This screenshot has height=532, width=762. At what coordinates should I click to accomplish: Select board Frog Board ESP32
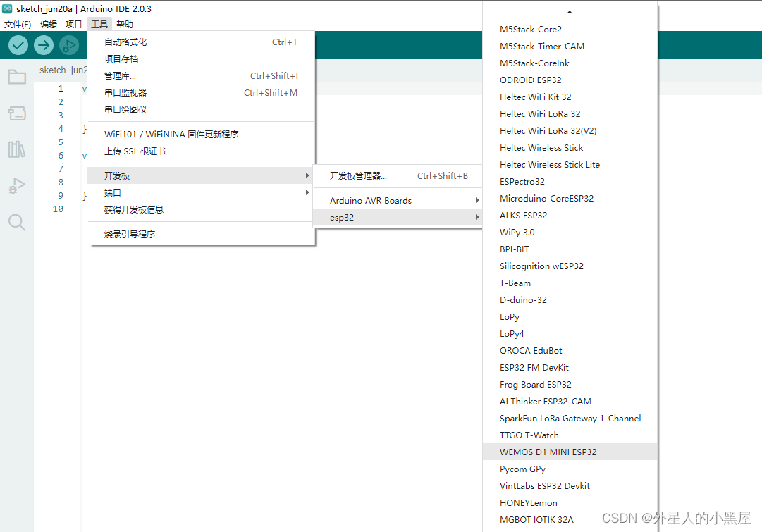click(570, 384)
